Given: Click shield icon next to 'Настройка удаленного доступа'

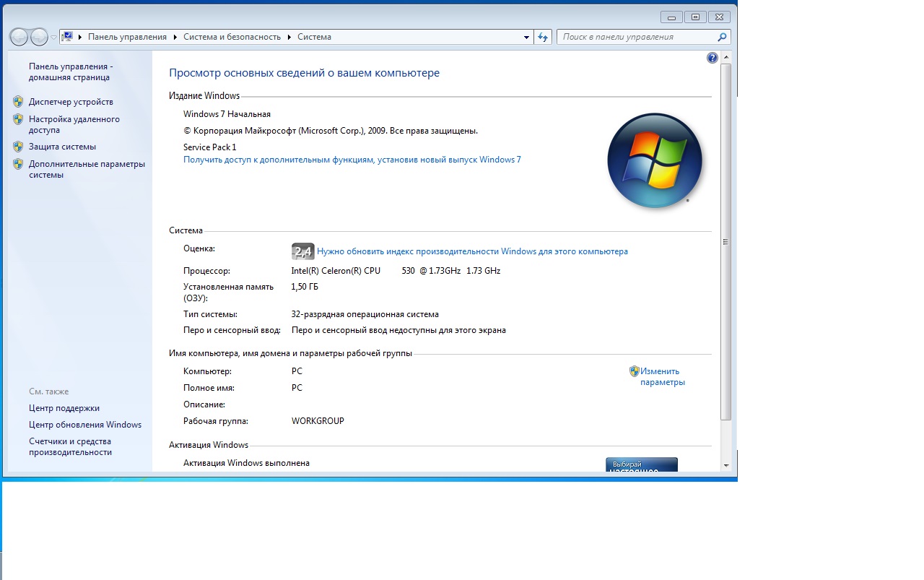Looking at the screenshot, I should tap(18, 119).
